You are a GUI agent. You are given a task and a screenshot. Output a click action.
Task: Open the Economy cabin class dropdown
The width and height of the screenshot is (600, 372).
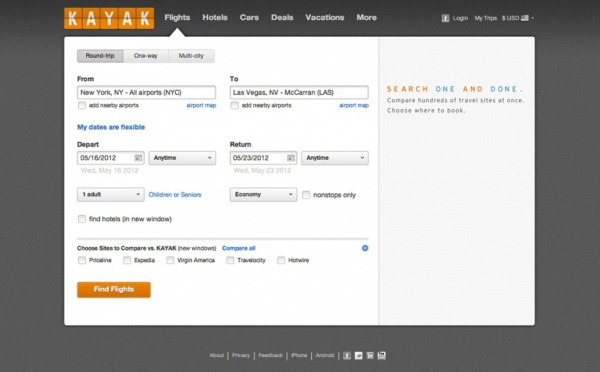tap(263, 194)
